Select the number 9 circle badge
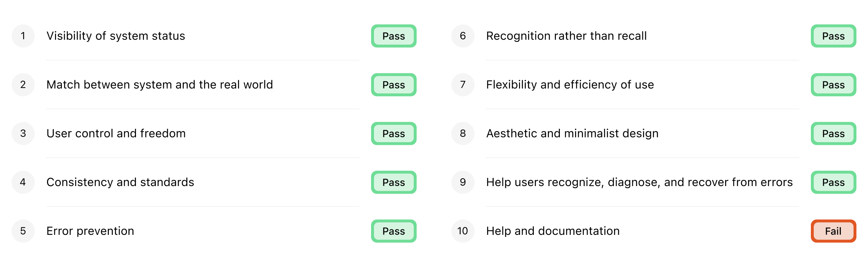The image size is (868, 267). point(463,182)
